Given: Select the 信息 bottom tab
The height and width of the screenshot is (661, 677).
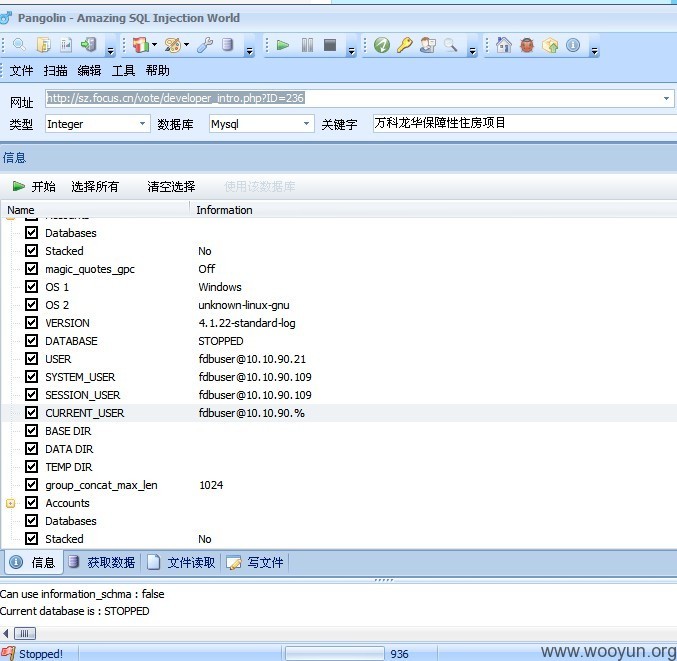Looking at the screenshot, I should 34,562.
